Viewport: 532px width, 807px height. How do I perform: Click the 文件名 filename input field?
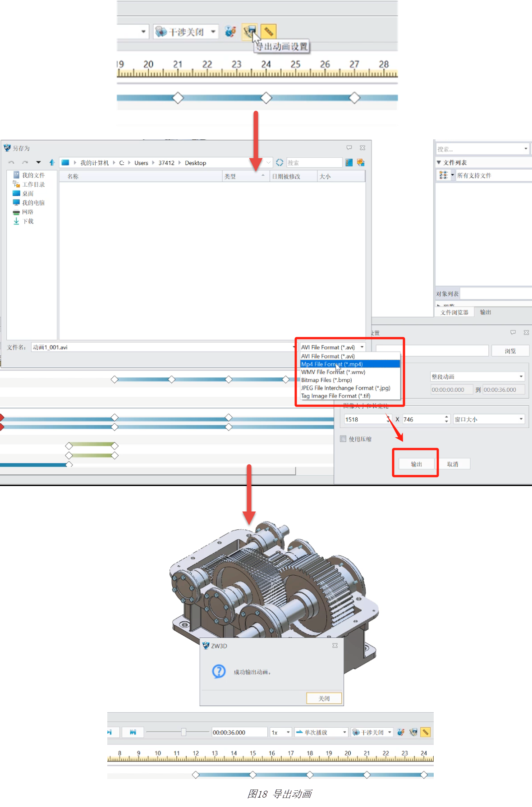tap(162, 347)
